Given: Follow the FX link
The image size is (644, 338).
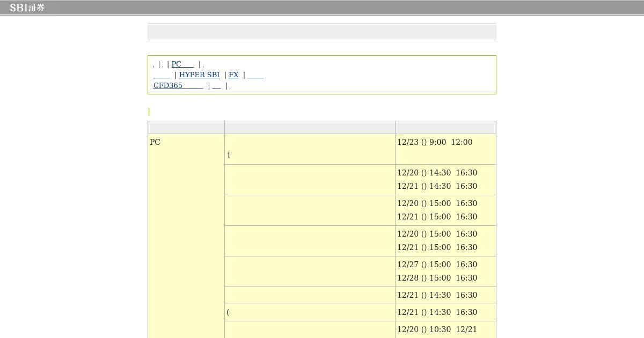Looking at the screenshot, I should click(233, 75).
